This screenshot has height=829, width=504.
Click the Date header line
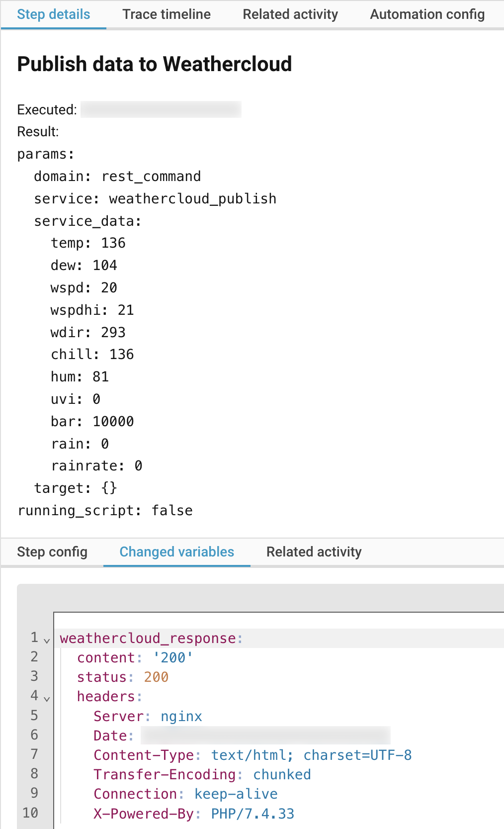242,736
